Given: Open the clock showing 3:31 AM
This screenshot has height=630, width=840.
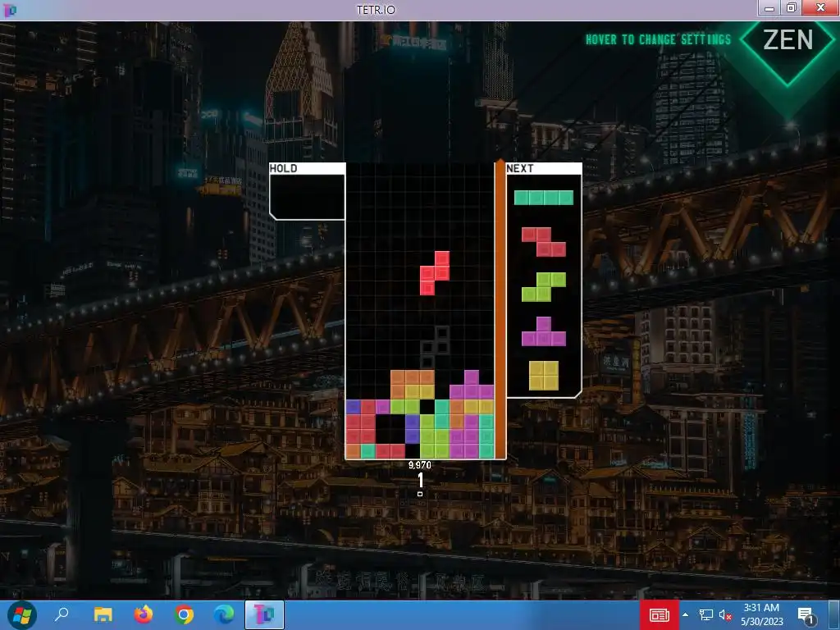Looking at the screenshot, I should pyautogui.click(x=762, y=615).
